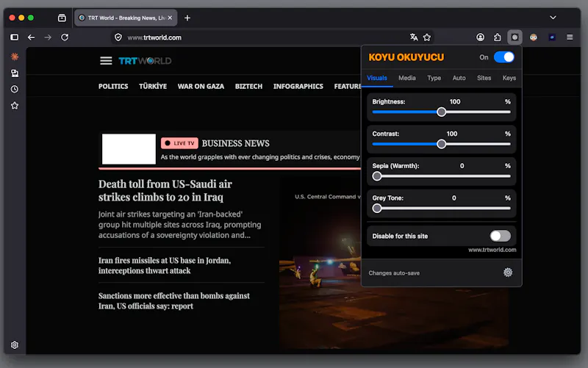Switch to the Visuals tab
588x368 pixels.
[x=377, y=78]
